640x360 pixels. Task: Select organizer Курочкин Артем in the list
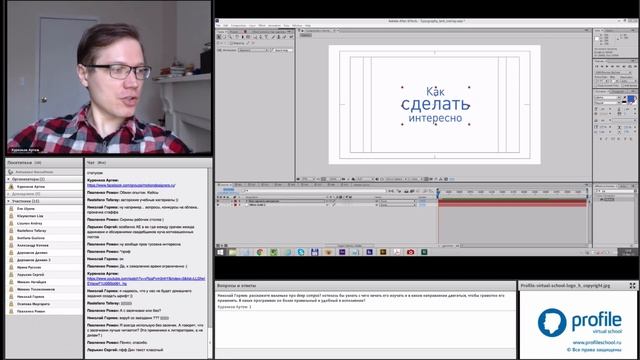[x=31, y=187]
